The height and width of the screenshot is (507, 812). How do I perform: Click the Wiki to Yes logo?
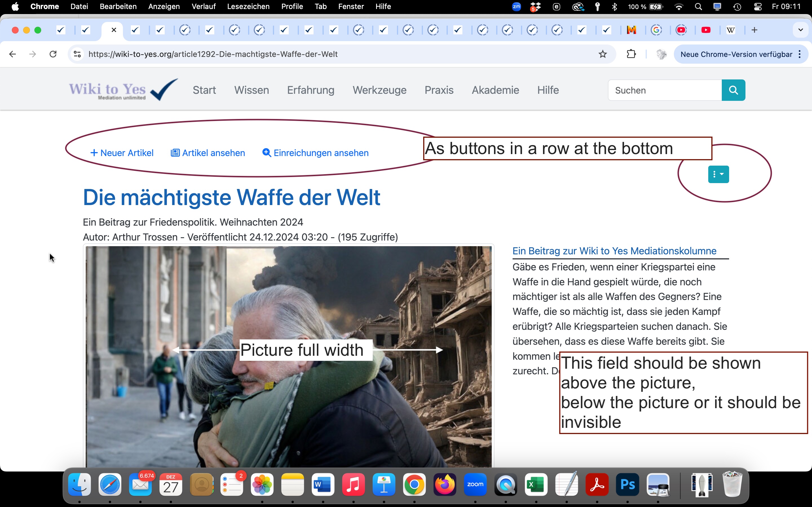[x=123, y=90]
